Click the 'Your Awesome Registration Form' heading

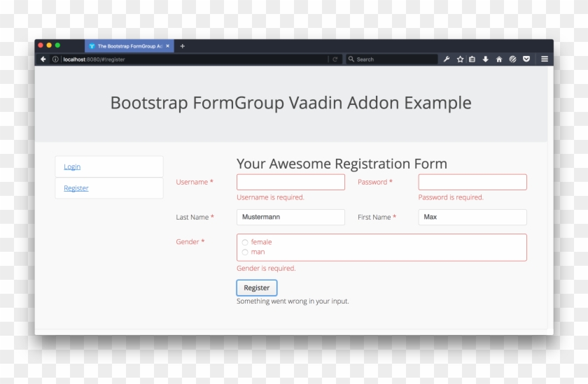click(342, 164)
